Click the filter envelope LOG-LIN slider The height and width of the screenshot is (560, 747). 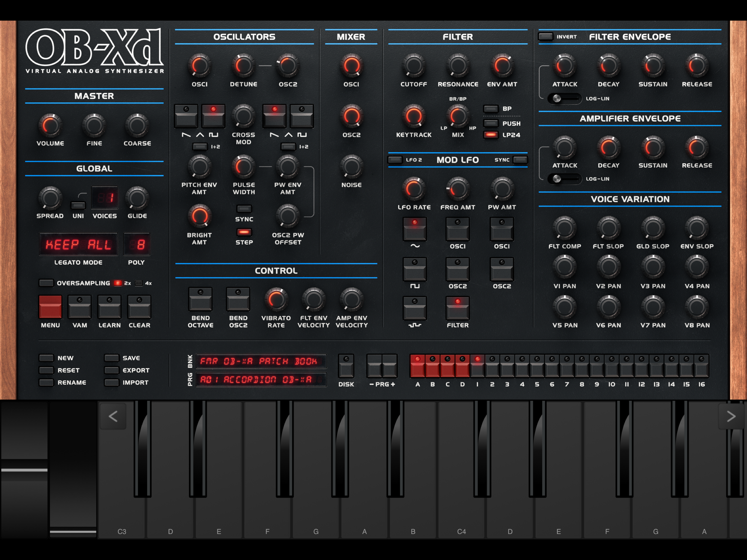[x=565, y=98]
